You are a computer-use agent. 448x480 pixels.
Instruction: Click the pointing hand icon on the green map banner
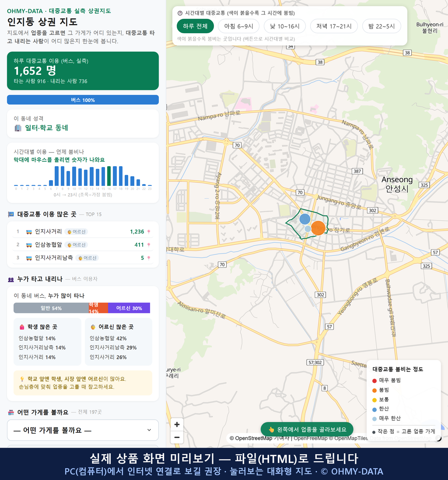coord(271,429)
